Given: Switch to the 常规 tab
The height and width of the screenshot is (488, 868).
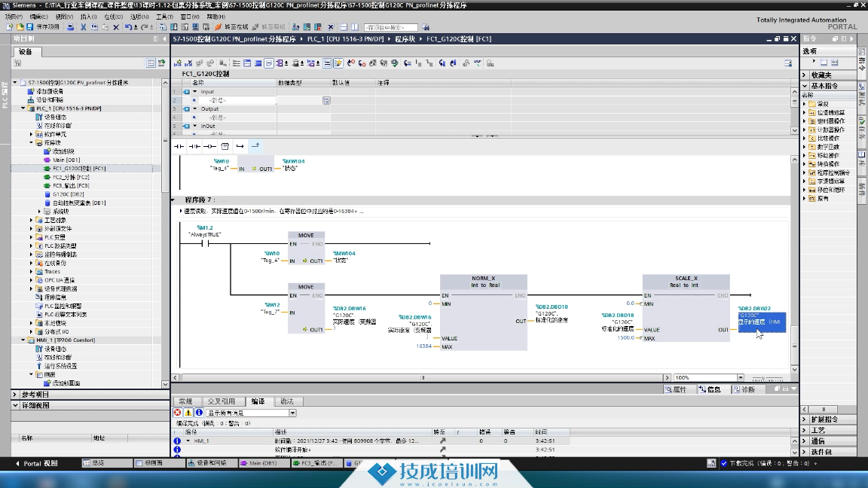Looking at the screenshot, I should click(x=185, y=401).
